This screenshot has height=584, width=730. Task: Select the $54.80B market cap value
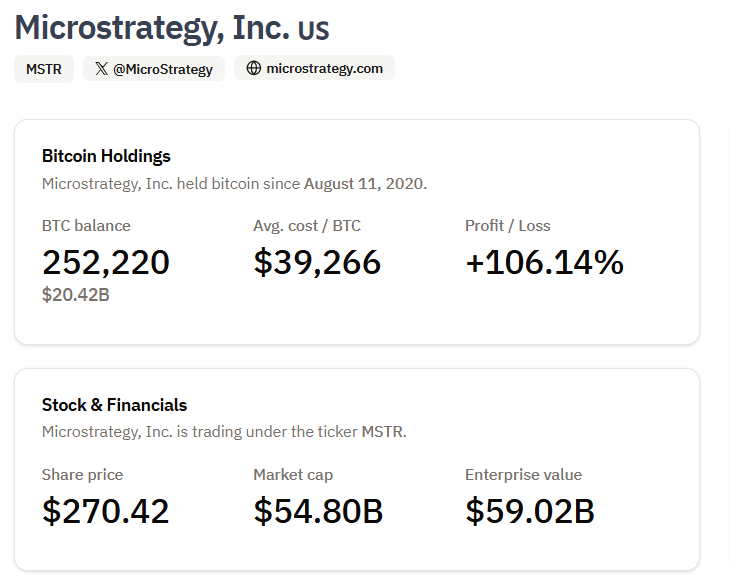[x=318, y=511]
